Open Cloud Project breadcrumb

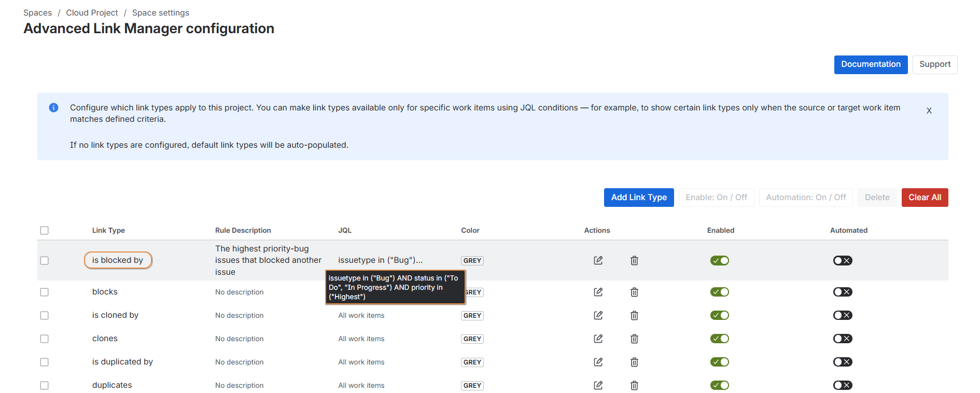tap(92, 12)
